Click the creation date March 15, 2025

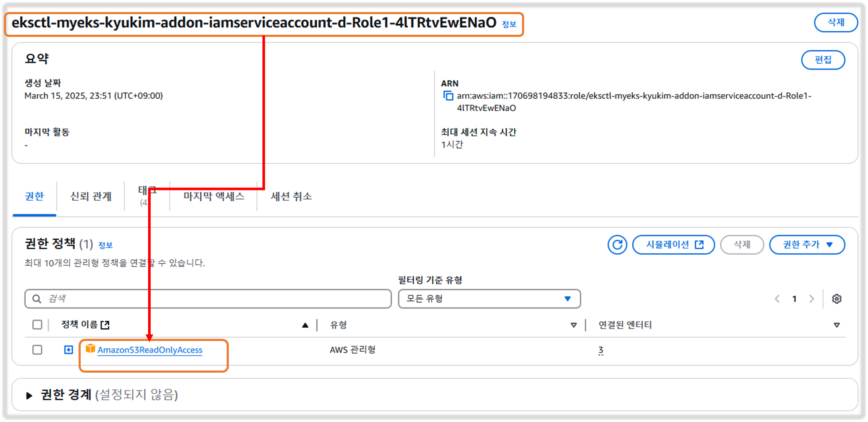pos(94,96)
